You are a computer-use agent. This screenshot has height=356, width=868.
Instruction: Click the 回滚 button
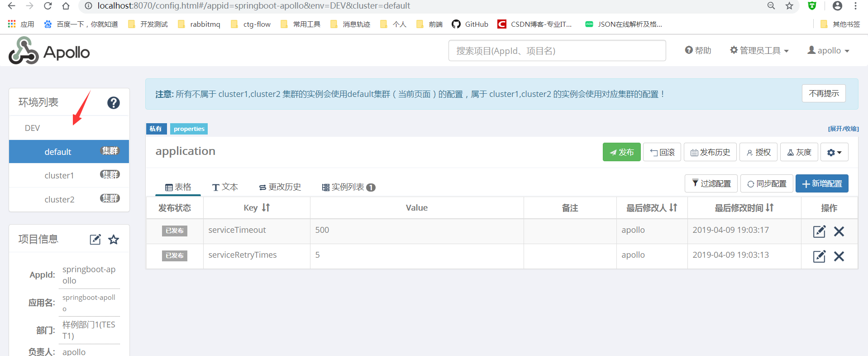coord(662,152)
